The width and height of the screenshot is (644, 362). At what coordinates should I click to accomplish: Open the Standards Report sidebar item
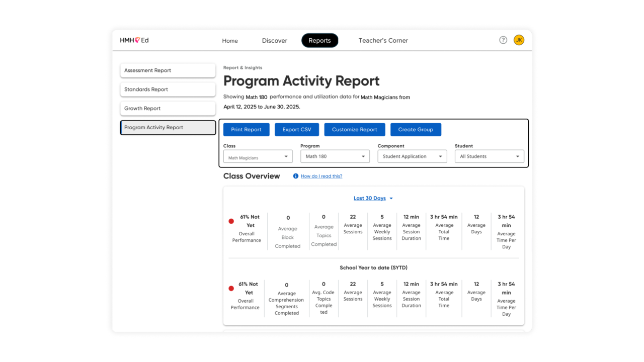pyautogui.click(x=168, y=89)
